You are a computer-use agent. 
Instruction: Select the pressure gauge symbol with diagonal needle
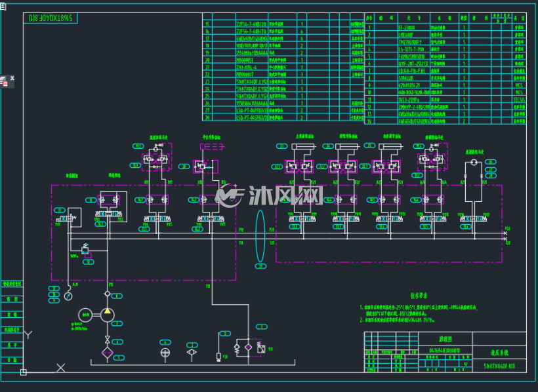[x=68, y=296]
